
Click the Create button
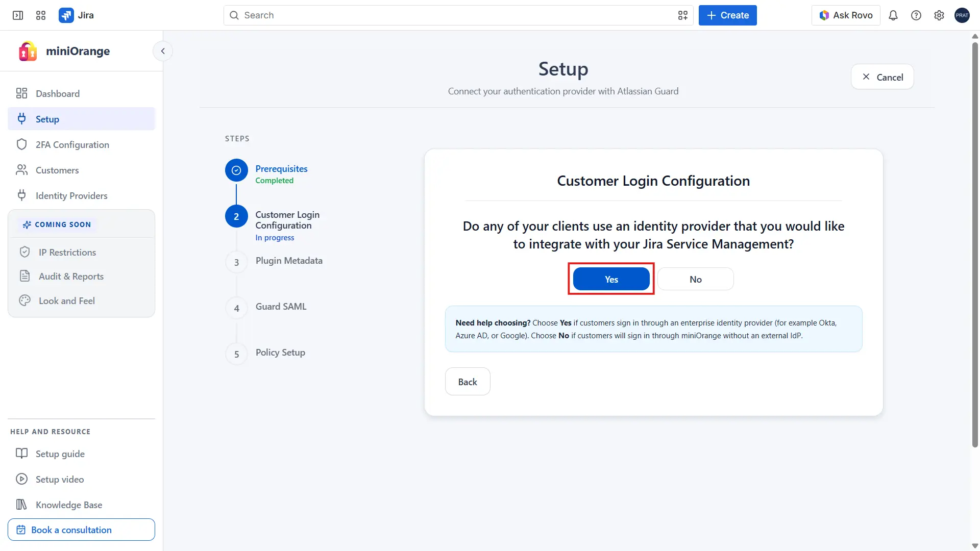pyautogui.click(x=728, y=15)
